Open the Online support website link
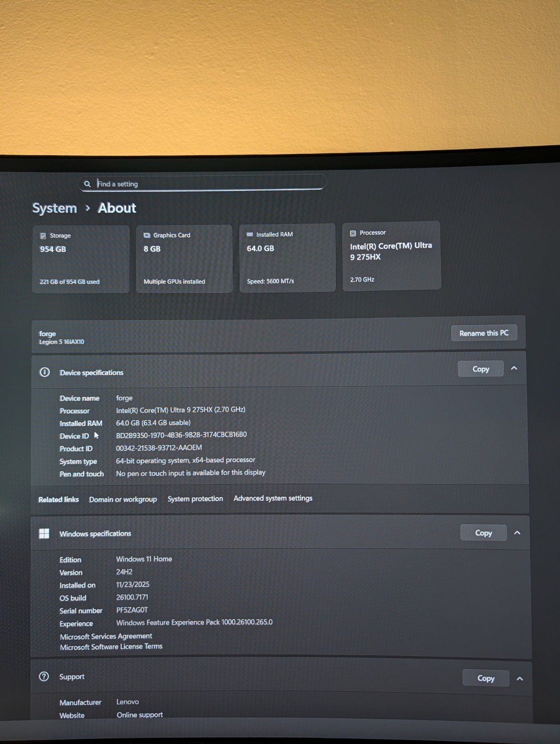 click(x=140, y=715)
